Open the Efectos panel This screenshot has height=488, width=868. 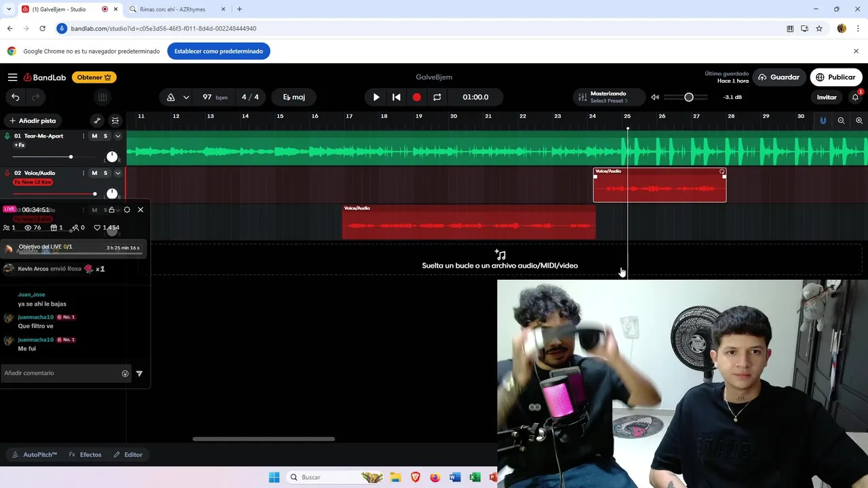[x=85, y=455]
